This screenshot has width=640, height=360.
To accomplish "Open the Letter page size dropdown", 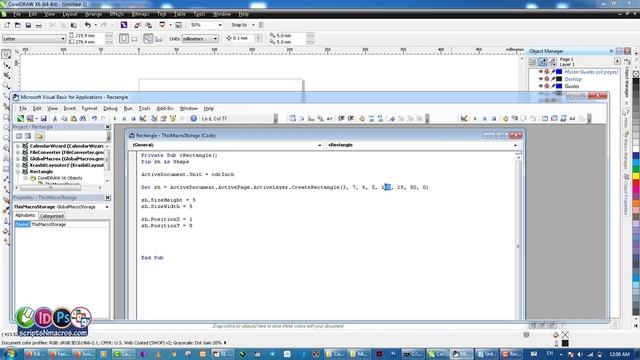I will (x=63, y=39).
